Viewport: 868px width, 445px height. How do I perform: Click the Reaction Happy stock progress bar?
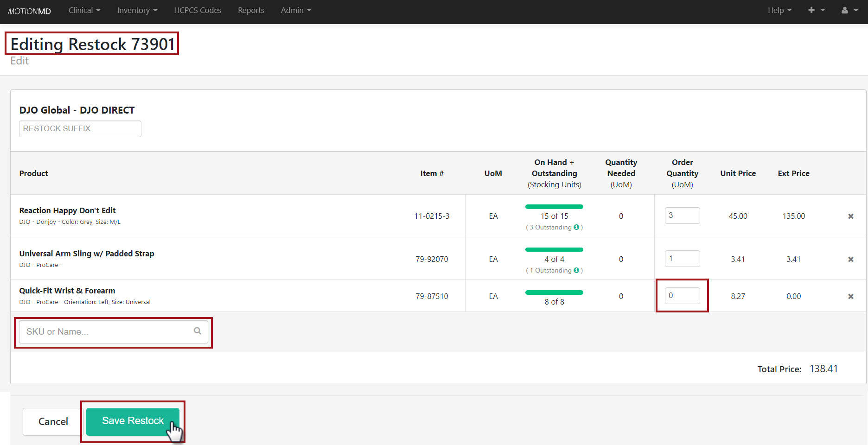554,207
